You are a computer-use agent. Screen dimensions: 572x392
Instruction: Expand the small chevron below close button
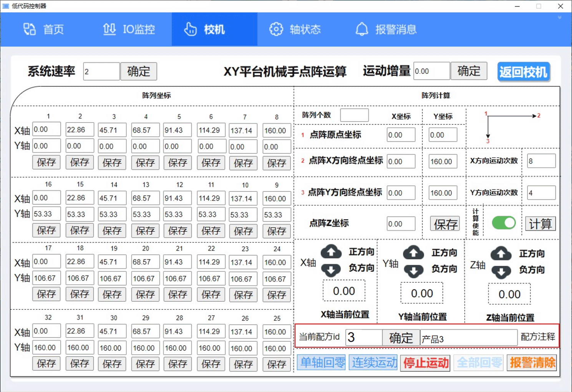[x=560, y=17]
